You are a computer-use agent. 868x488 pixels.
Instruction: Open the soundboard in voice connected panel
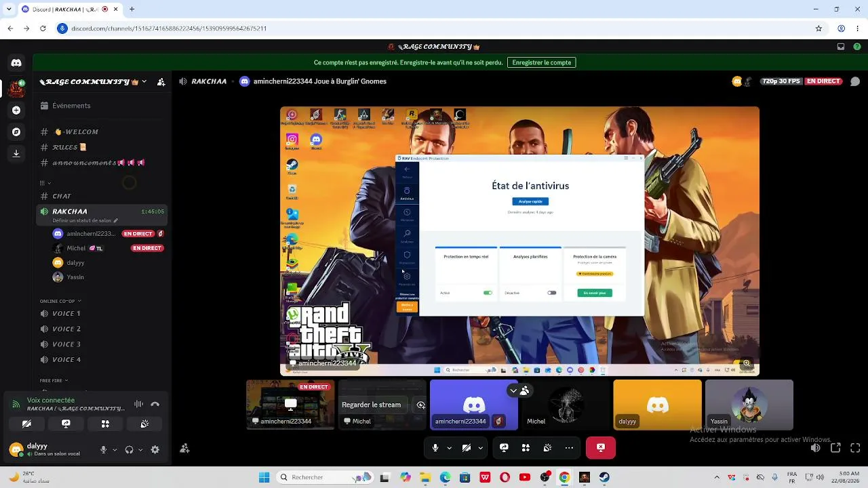point(144,424)
